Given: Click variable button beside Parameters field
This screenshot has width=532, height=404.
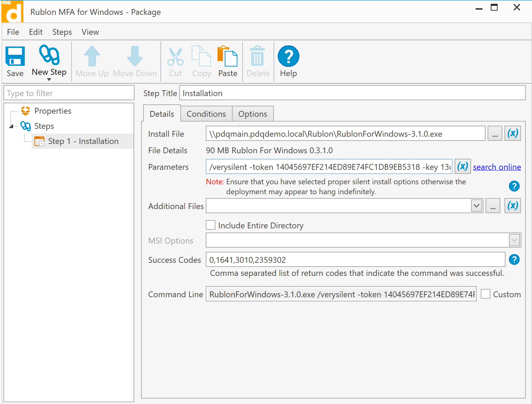Looking at the screenshot, I should [x=462, y=167].
